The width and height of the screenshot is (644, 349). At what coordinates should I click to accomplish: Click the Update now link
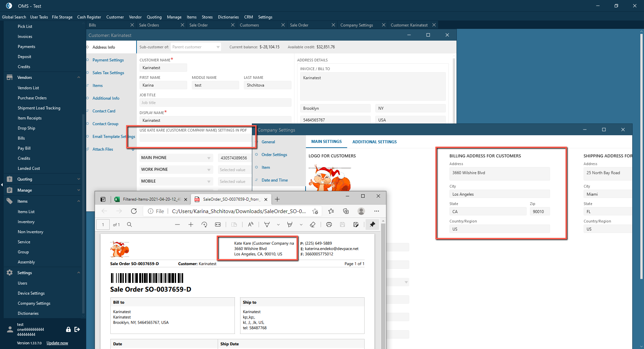click(x=57, y=343)
